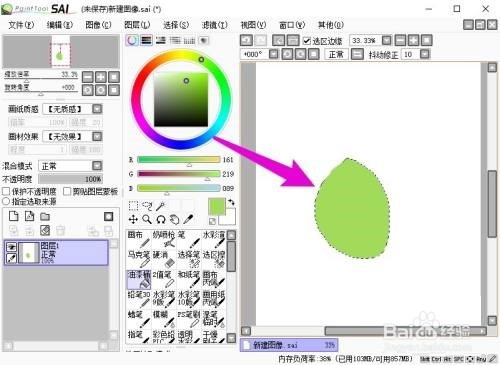Screen dimensions: 500x365
Task: Open the 编辑(E) menu
Action: (60, 25)
